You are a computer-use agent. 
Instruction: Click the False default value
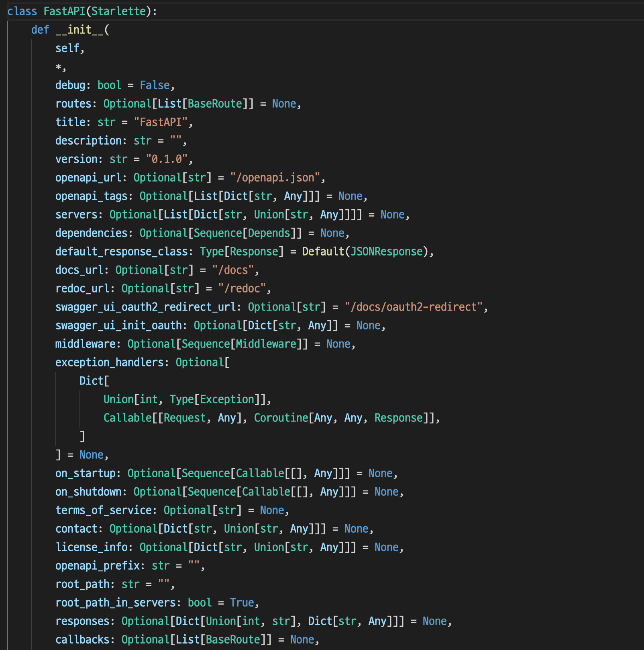[155, 85]
